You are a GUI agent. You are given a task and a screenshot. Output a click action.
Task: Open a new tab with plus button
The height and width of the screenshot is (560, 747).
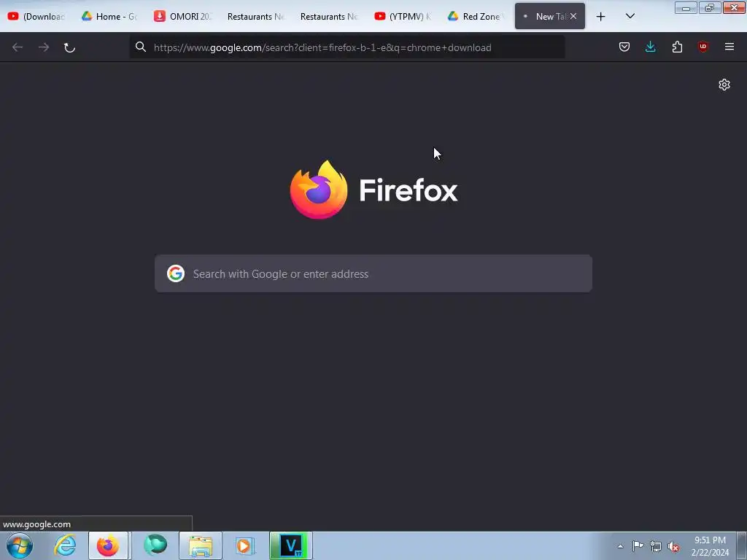(x=601, y=17)
